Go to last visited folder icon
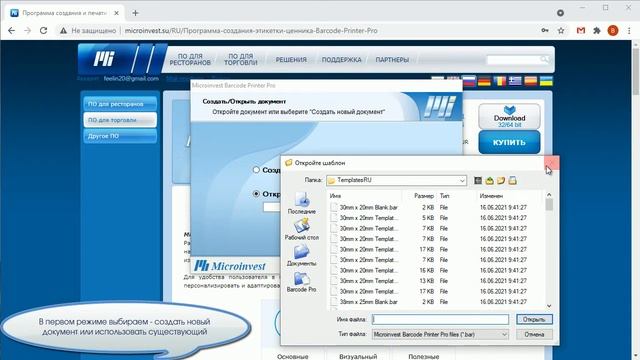This screenshot has height=360, width=640. tap(478, 180)
